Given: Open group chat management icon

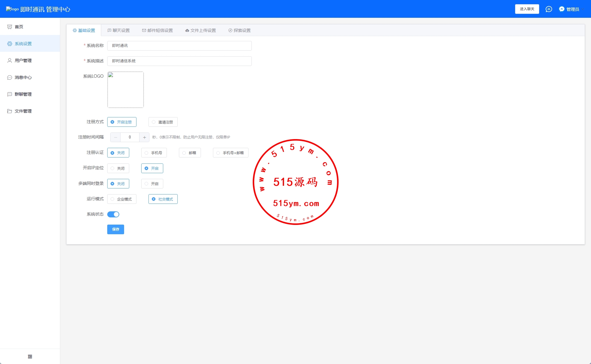Looking at the screenshot, I should coord(10,94).
